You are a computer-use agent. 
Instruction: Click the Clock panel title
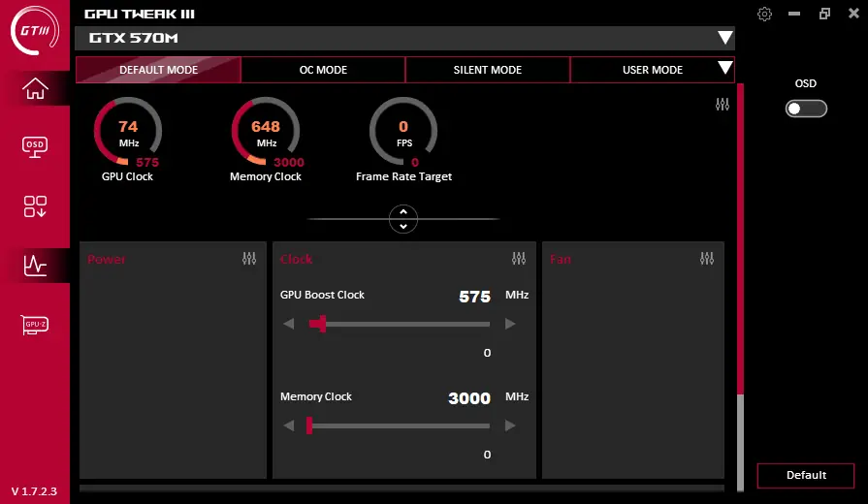click(296, 259)
